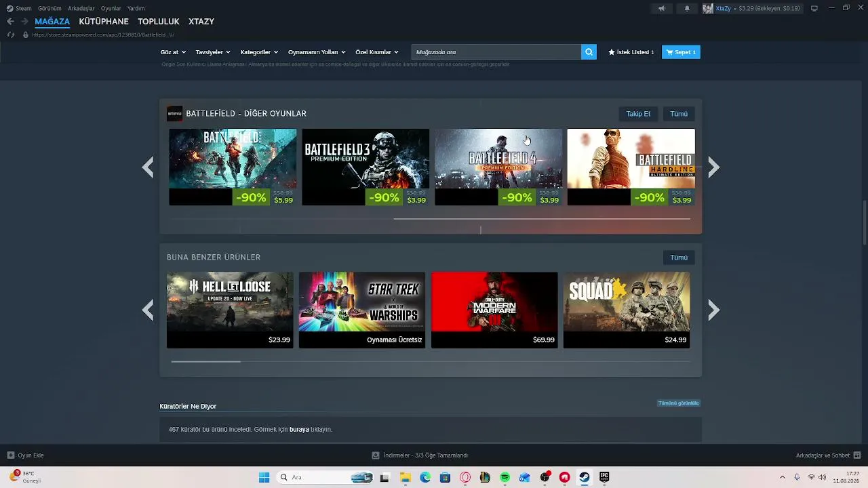This screenshot has height=488, width=868.
Task: Follow the buraya link in curators text
Action: point(299,430)
